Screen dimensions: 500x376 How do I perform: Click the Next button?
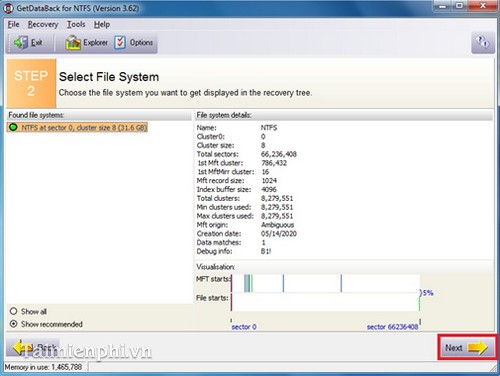pos(467,348)
